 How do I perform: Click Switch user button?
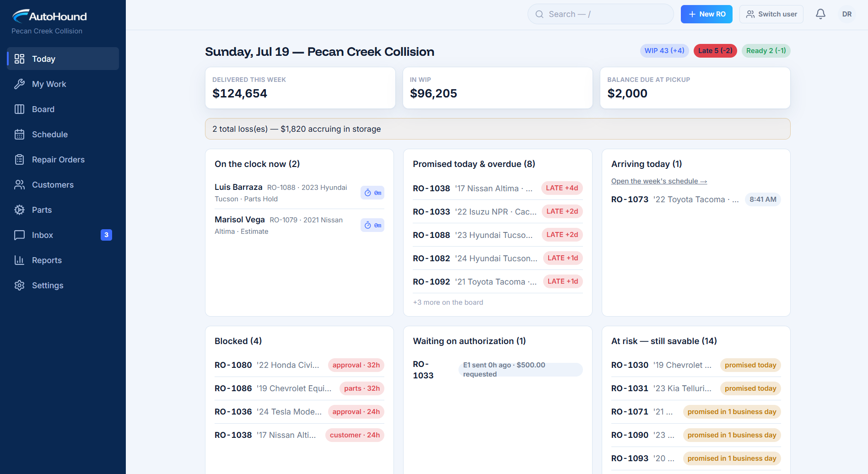click(771, 14)
